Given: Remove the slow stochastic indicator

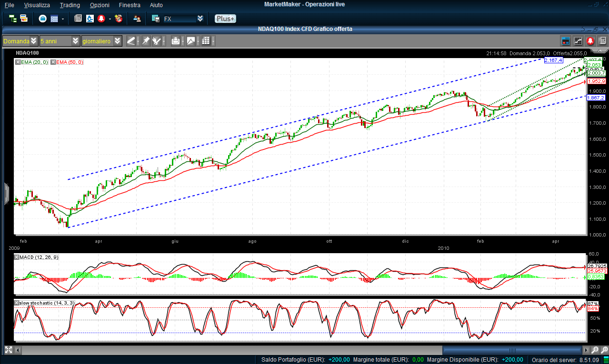Looking at the screenshot, I should [x=17, y=303].
